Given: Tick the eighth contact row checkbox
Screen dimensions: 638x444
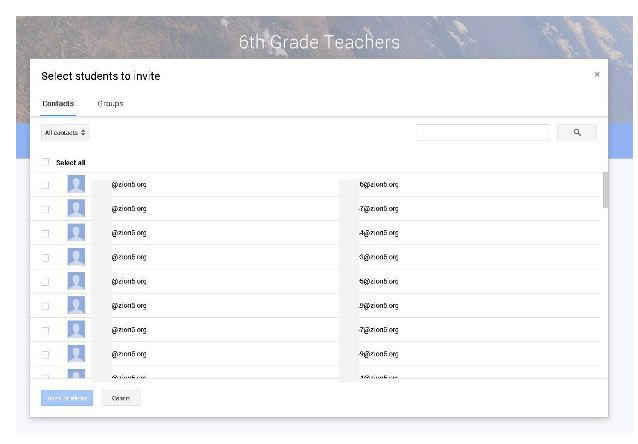Looking at the screenshot, I should (x=45, y=354).
